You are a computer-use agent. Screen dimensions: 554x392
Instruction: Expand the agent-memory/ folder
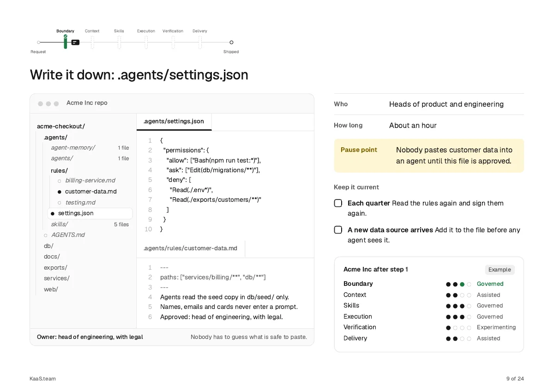coord(73,148)
